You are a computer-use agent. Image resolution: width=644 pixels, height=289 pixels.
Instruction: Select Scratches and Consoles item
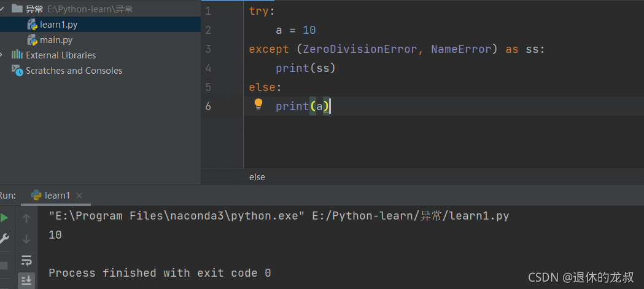tap(74, 71)
